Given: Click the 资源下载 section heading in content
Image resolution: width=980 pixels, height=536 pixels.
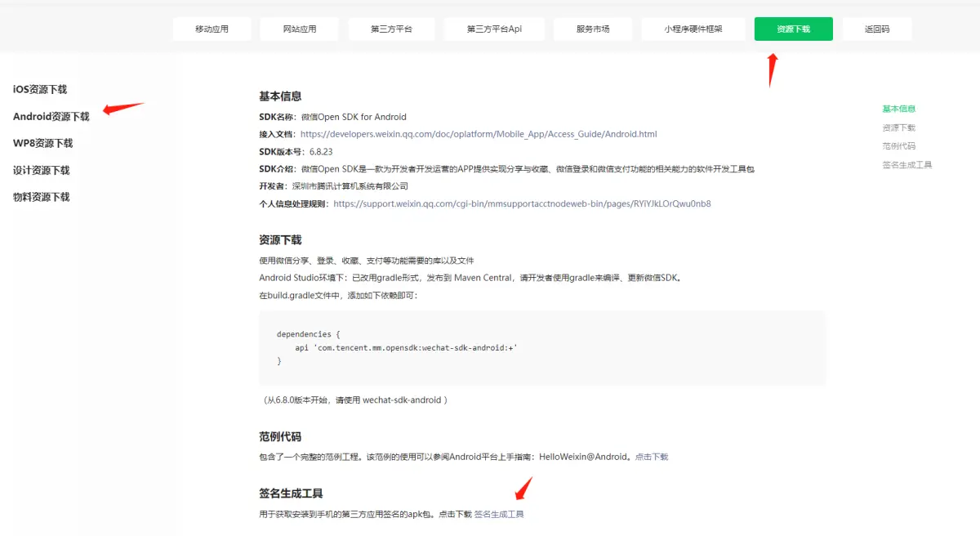Looking at the screenshot, I should pos(280,240).
